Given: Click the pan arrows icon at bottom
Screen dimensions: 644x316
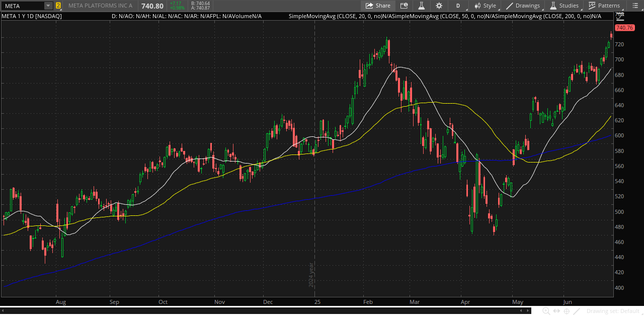Looking at the screenshot, I should tap(556, 311).
